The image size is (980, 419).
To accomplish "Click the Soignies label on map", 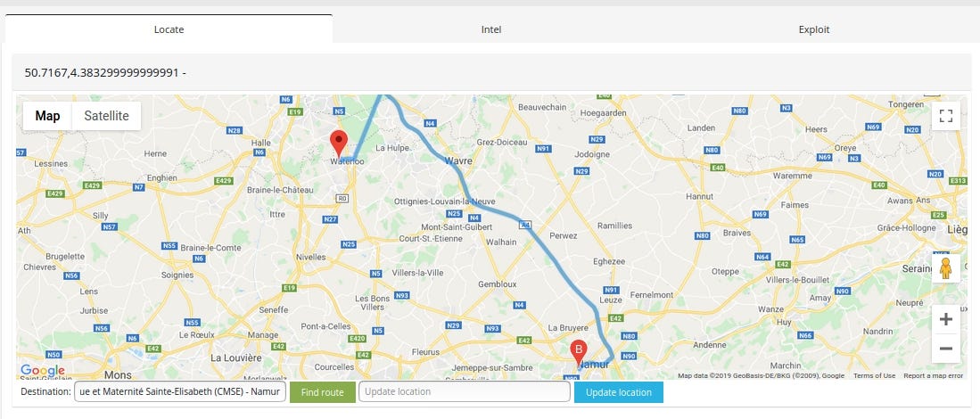I will click(x=177, y=274).
